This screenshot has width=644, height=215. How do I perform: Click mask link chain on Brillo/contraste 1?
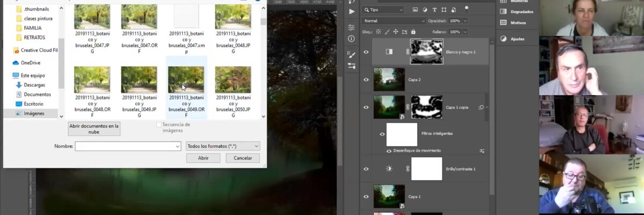pyautogui.click(x=407, y=168)
